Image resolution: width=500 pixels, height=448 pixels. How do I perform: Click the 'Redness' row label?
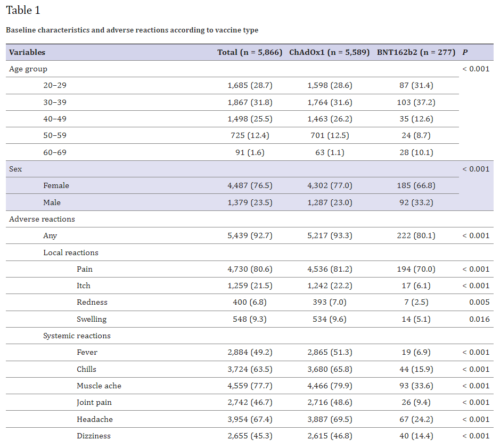click(x=92, y=303)
